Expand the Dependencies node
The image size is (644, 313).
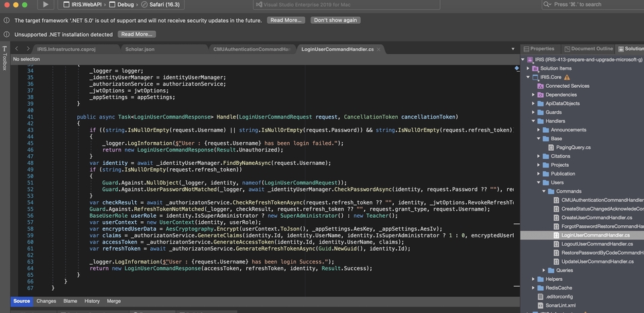coord(533,95)
